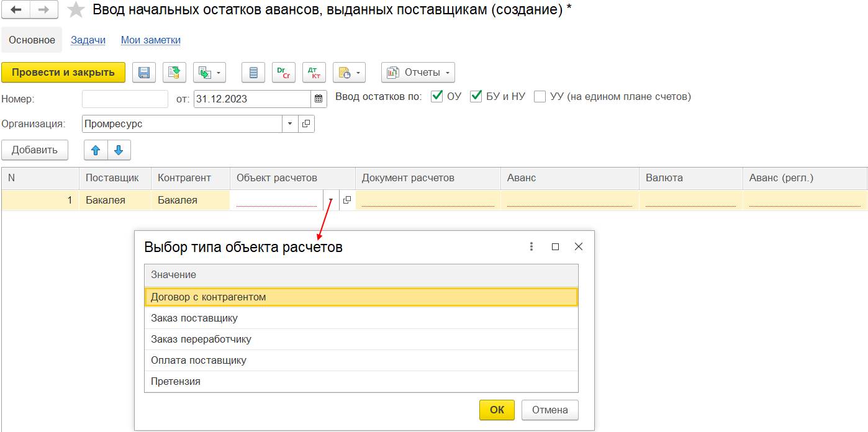This screenshot has width=868, height=432.
Task: Expand the Организация dropdown list
Action: coord(290,124)
